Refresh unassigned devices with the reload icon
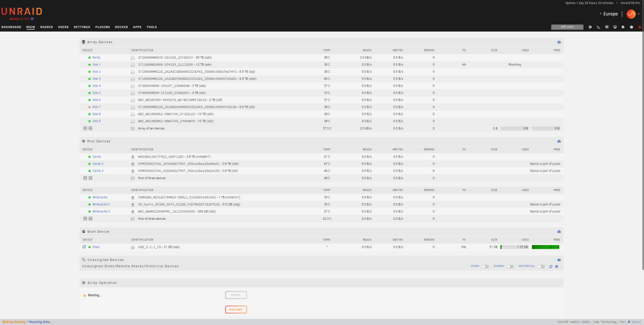 click(551, 266)
